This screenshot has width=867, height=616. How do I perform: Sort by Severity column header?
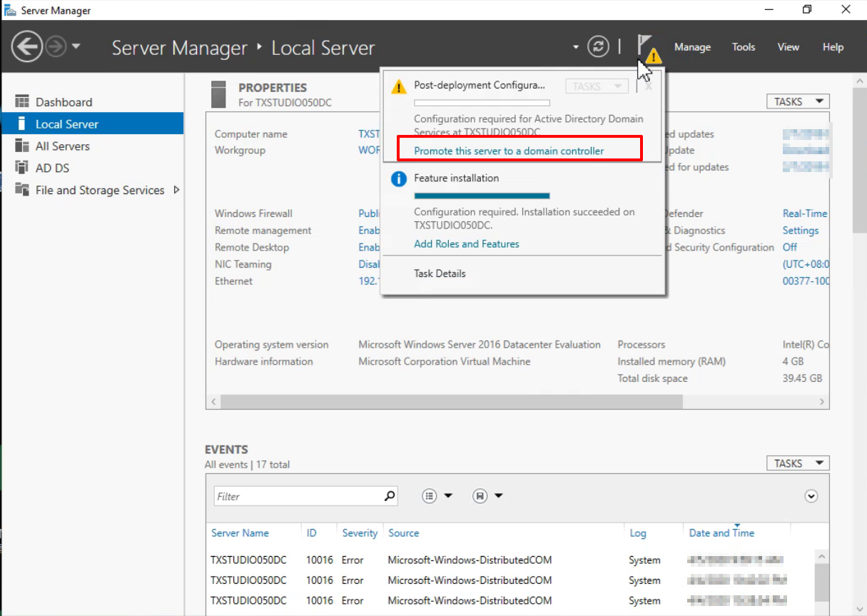click(360, 533)
